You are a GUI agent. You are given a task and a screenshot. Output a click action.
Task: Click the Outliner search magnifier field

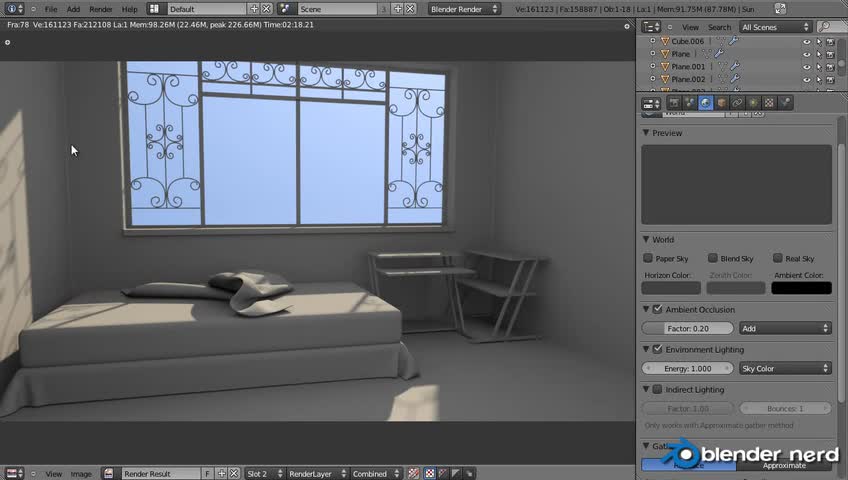pyautogui.click(x=831, y=27)
